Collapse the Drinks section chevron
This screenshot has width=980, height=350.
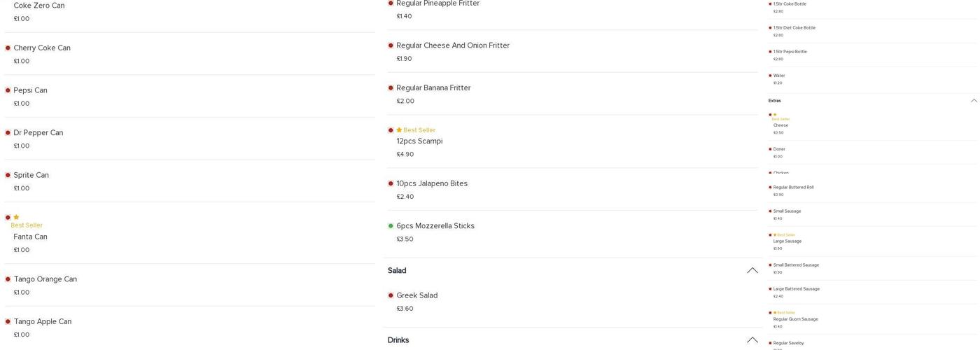(x=752, y=340)
